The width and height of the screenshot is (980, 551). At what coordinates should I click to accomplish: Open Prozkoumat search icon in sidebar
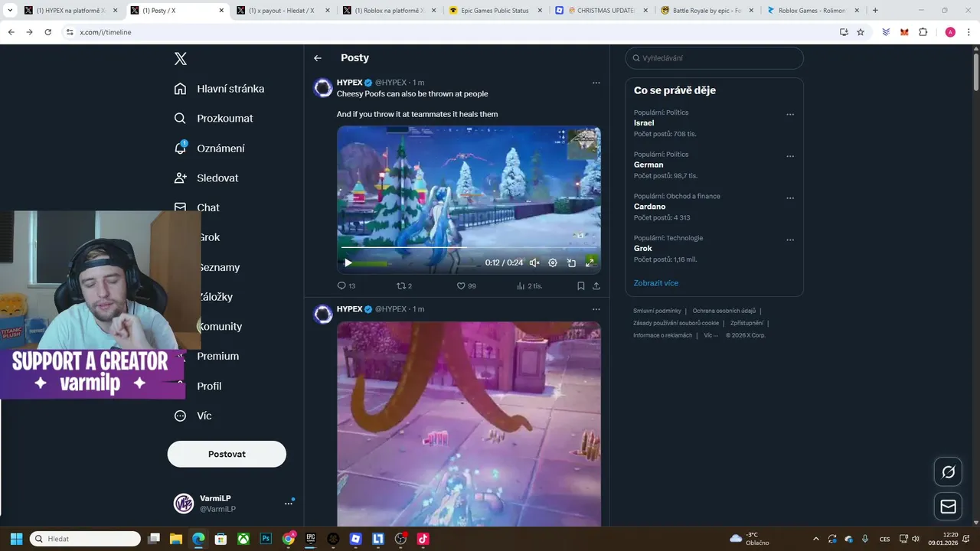pos(180,119)
